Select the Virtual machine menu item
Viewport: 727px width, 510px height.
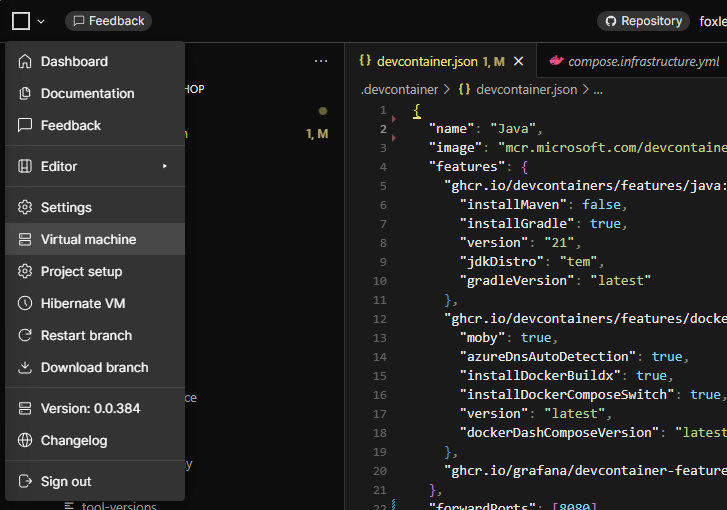coord(95,239)
